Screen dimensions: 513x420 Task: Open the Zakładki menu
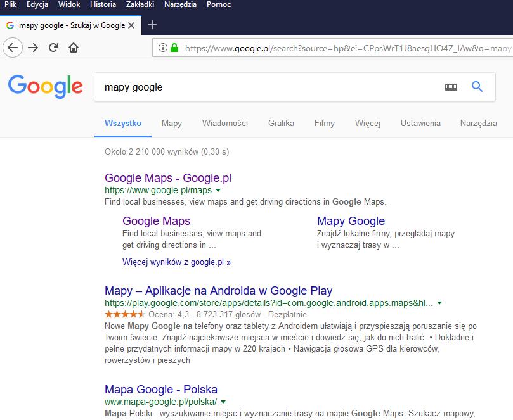click(x=140, y=4)
